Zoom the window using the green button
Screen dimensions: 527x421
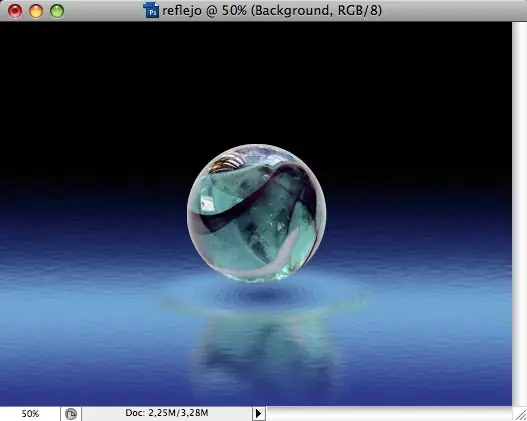tap(57, 11)
